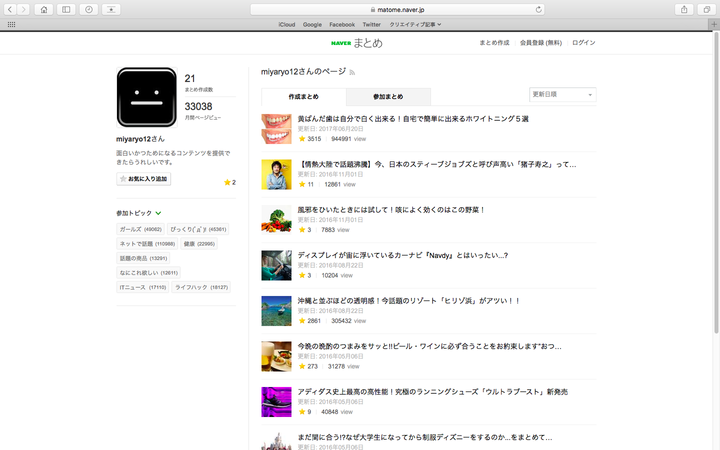The height and width of the screenshot is (450, 720).
Task: Click the purple running shoe thumbnail
Action: tap(276, 402)
